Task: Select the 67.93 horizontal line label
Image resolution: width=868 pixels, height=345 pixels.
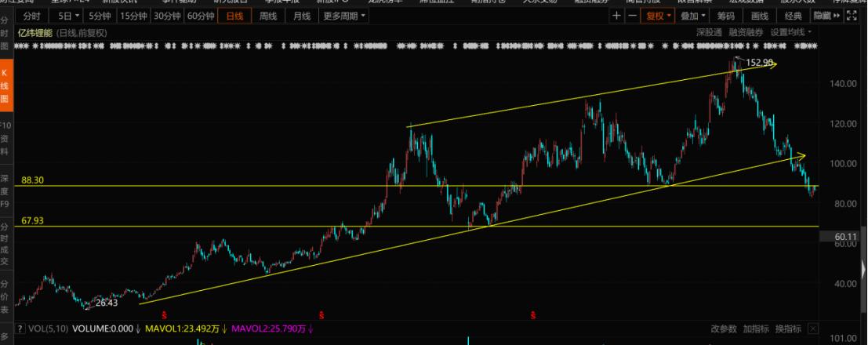Action: click(x=32, y=220)
